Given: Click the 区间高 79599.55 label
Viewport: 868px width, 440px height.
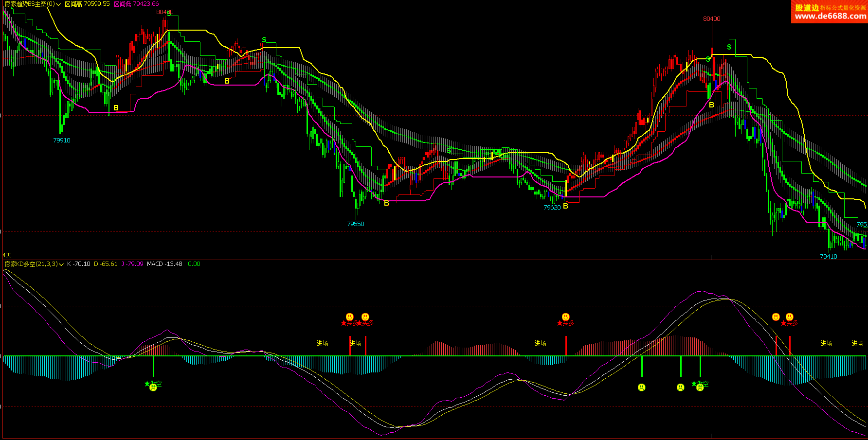Looking at the screenshot, I should 88,4.
